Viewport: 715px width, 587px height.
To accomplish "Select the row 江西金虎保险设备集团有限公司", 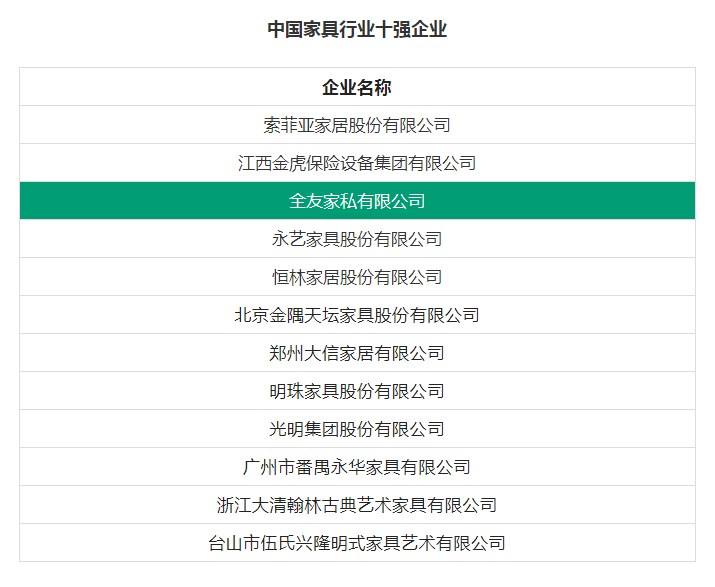I will pyautogui.click(x=358, y=163).
